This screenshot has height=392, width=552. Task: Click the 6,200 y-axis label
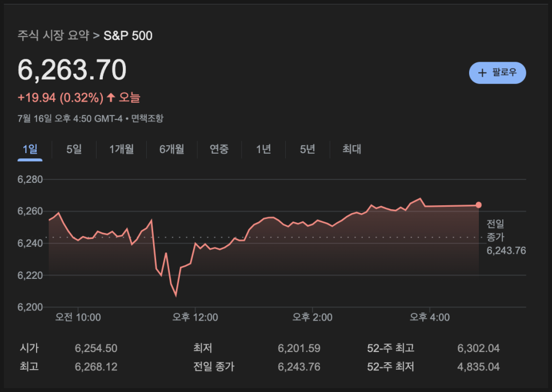pos(30,307)
